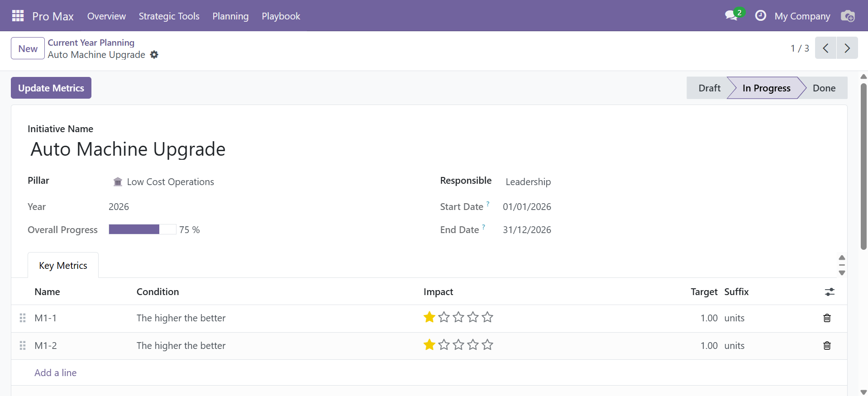The height and width of the screenshot is (396, 868).
Task: Grab the drag handle for M1-2
Action: point(23,346)
